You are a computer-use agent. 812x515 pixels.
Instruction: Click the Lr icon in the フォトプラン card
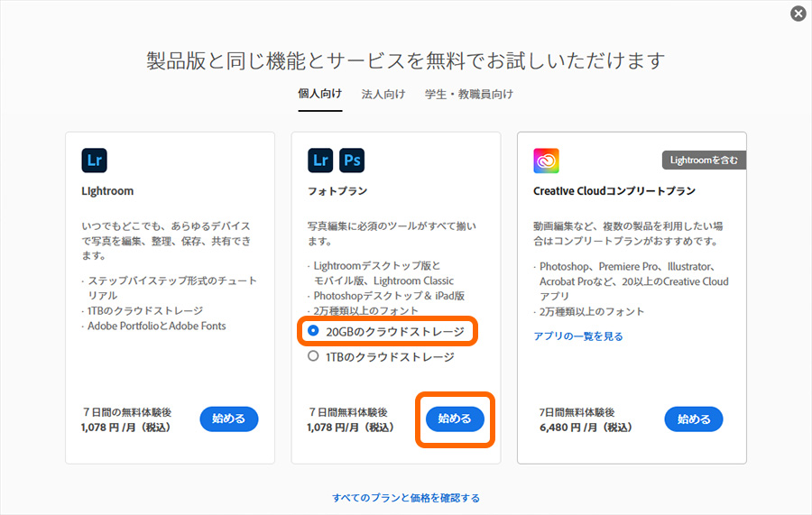pos(320,161)
